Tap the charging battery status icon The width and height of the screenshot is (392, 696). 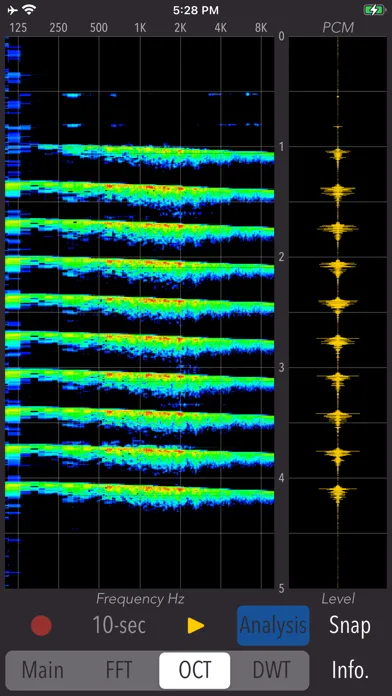point(374,9)
